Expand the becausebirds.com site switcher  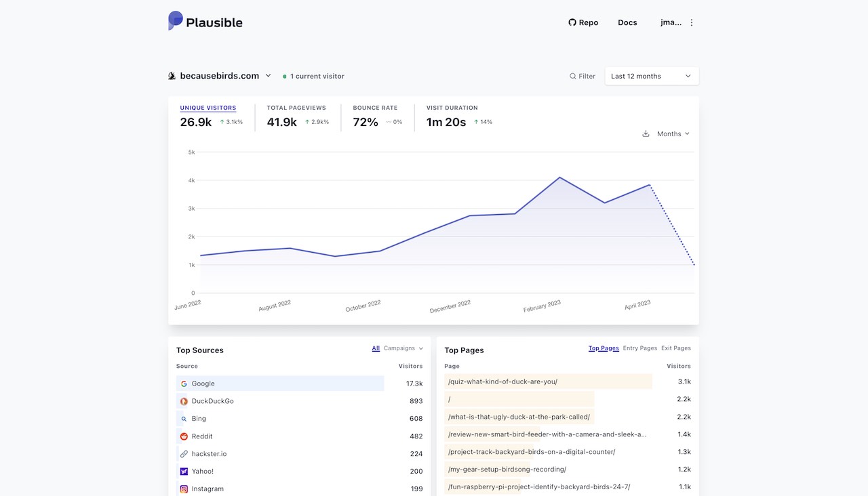tap(268, 76)
